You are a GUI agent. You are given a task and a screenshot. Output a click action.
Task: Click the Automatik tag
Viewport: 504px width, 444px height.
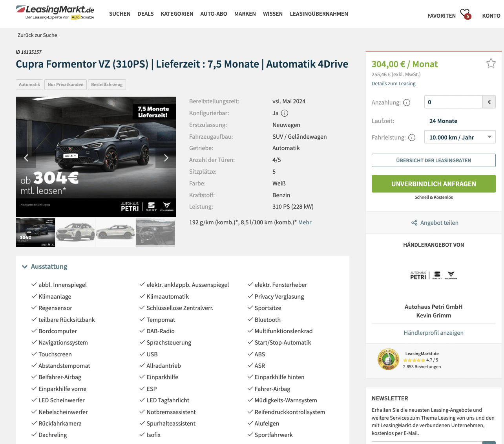click(x=29, y=84)
